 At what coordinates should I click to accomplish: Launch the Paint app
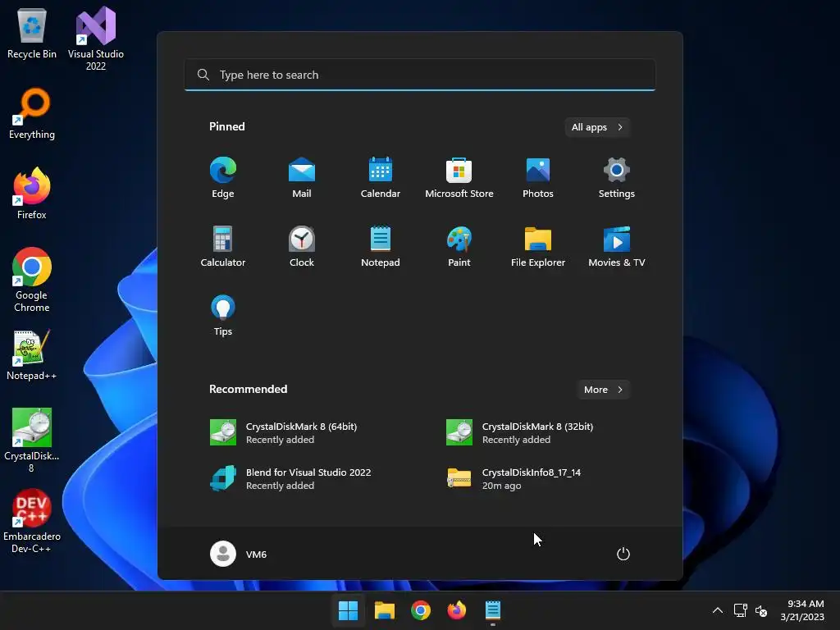pos(459,246)
